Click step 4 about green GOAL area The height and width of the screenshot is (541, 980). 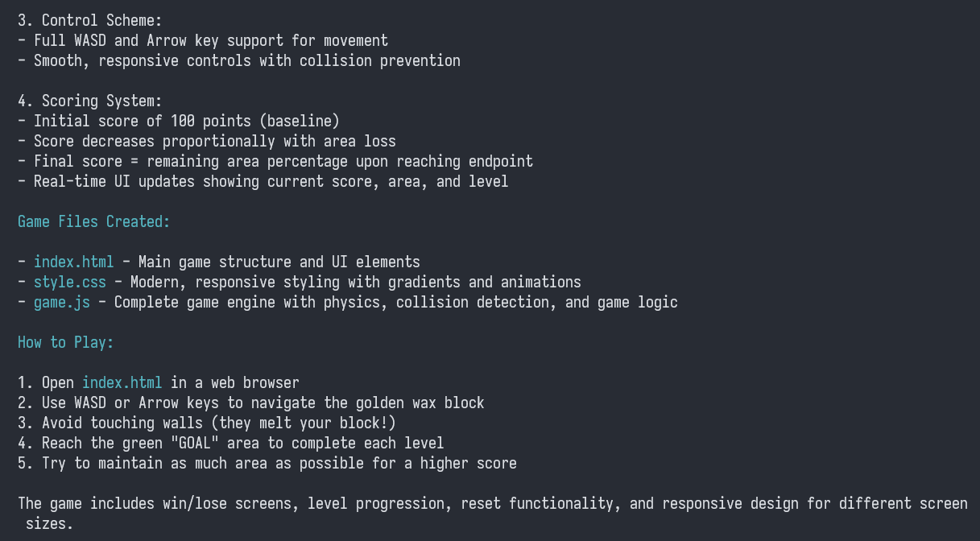231,443
